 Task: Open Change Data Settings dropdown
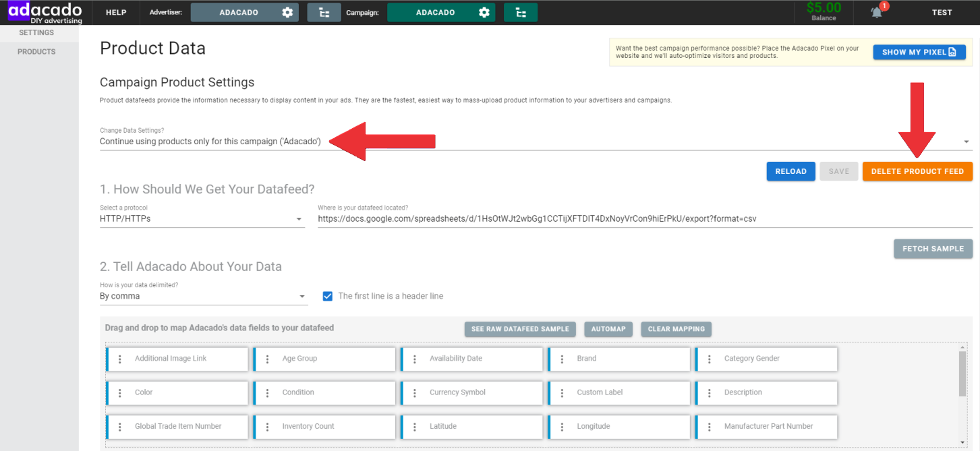(536, 142)
